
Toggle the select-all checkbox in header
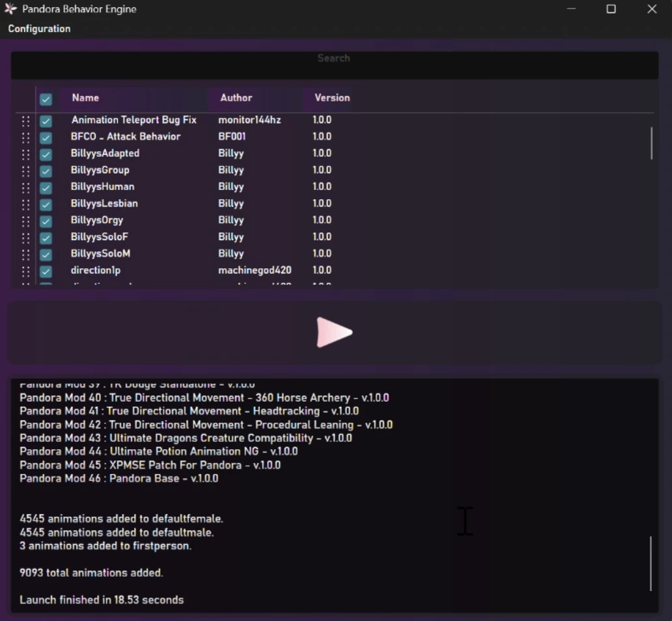[x=46, y=99]
